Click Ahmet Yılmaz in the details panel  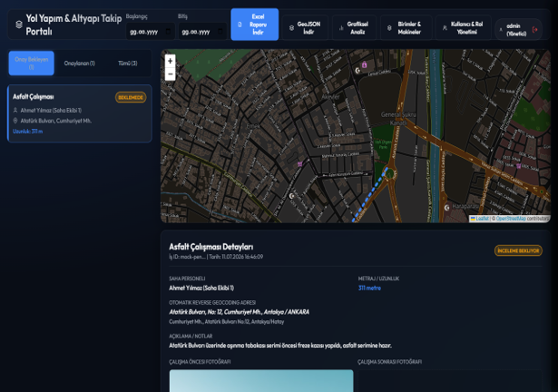[x=201, y=288]
